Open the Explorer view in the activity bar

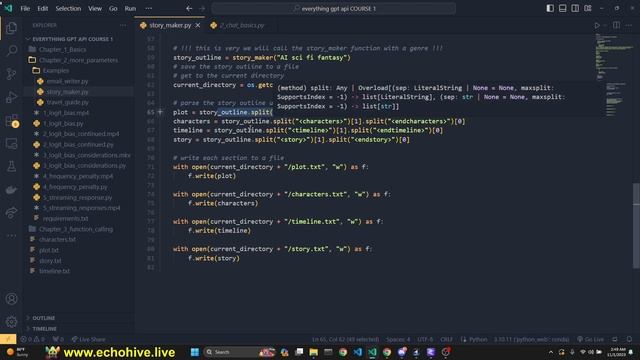click(11, 28)
